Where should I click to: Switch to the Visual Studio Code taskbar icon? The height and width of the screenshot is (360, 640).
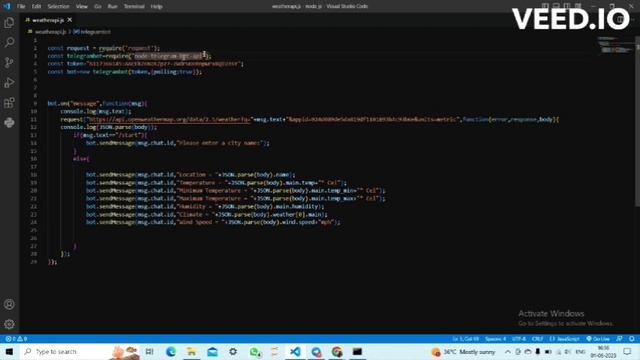(x=295, y=351)
